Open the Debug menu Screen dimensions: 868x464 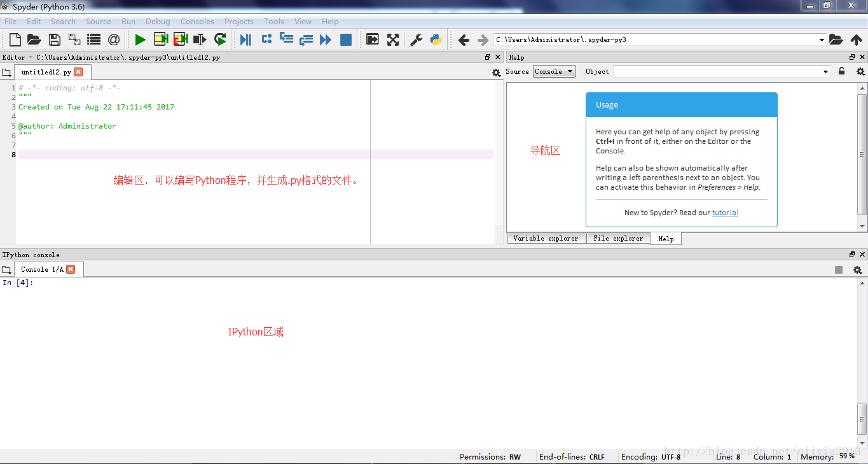coord(158,21)
